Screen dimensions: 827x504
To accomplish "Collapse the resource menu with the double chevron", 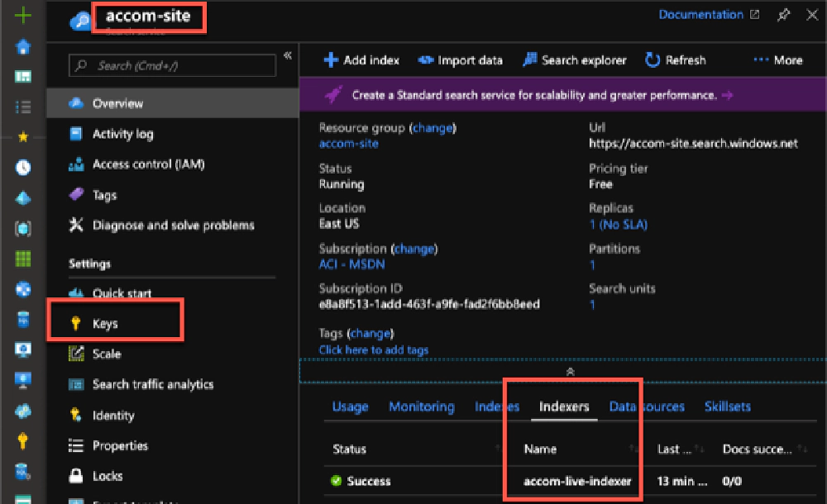I will (x=288, y=56).
